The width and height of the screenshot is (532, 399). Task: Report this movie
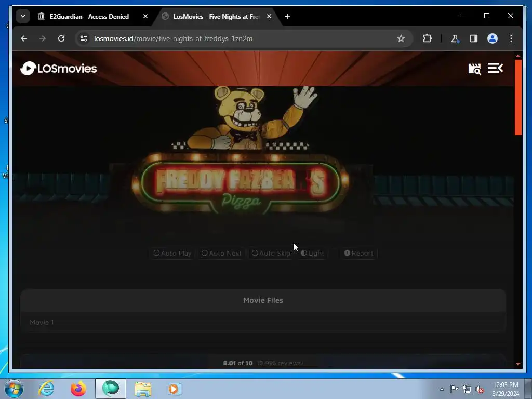click(x=358, y=254)
